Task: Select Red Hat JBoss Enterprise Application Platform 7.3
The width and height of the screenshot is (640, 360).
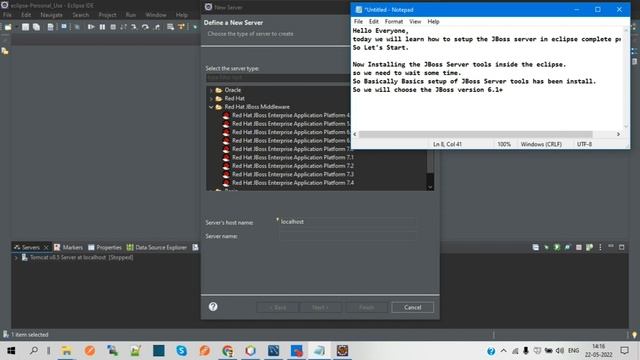Action: (x=293, y=174)
